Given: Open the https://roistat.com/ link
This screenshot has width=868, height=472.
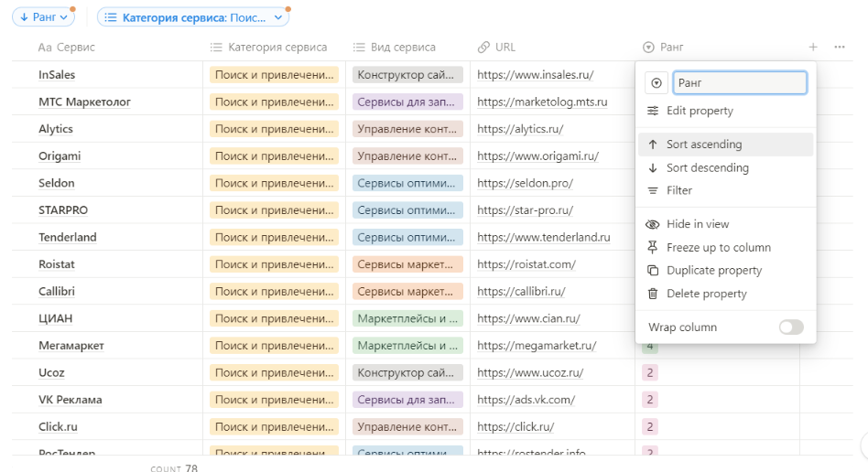Looking at the screenshot, I should pyautogui.click(x=526, y=264).
